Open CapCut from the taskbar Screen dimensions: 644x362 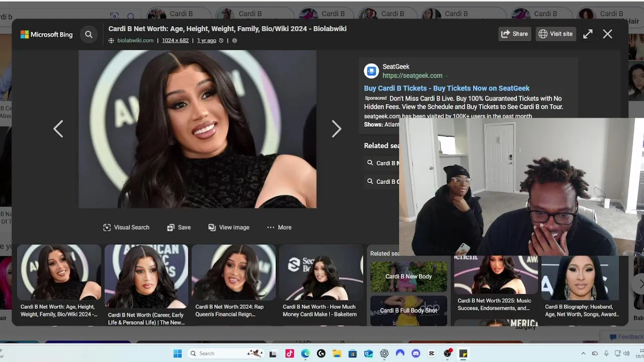click(432, 354)
